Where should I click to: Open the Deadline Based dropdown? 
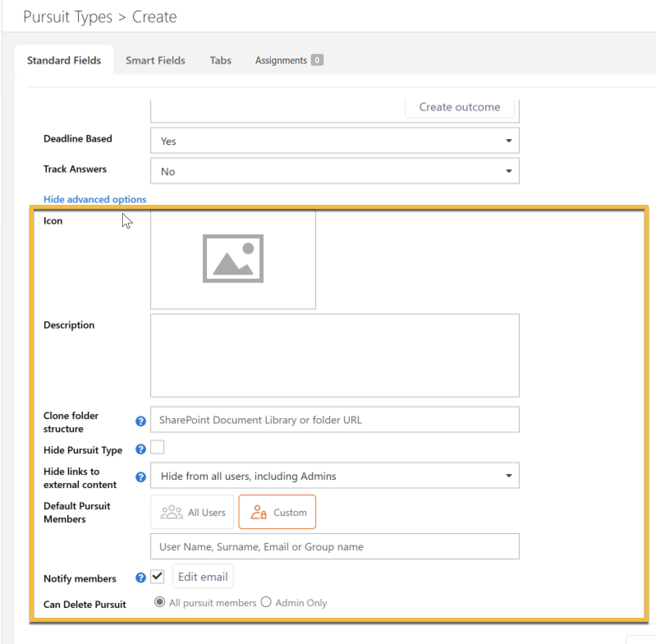(x=335, y=141)
